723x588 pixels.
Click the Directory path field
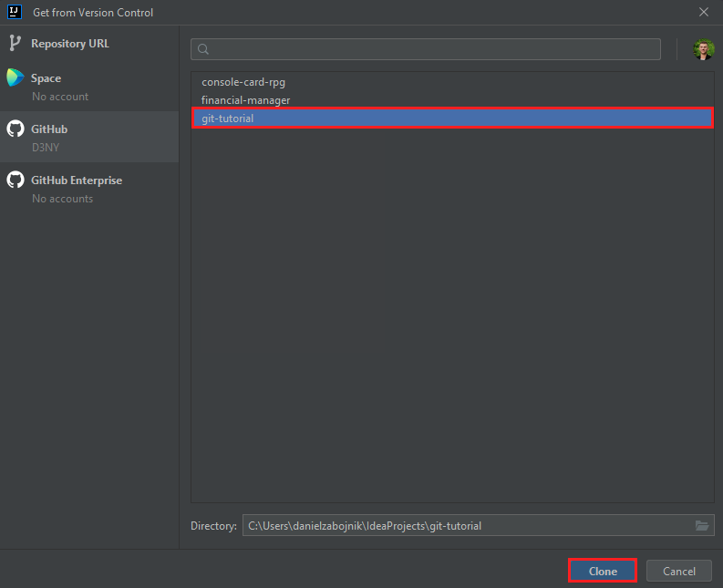pyautogui.click(x=478, y=525)
